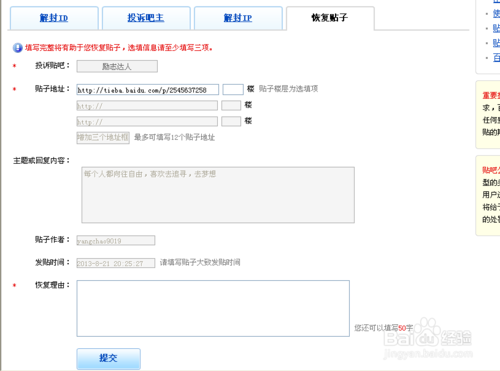
Task: Click the 投诉贴吧 field showing 励志达人
Action: [117, 66]
